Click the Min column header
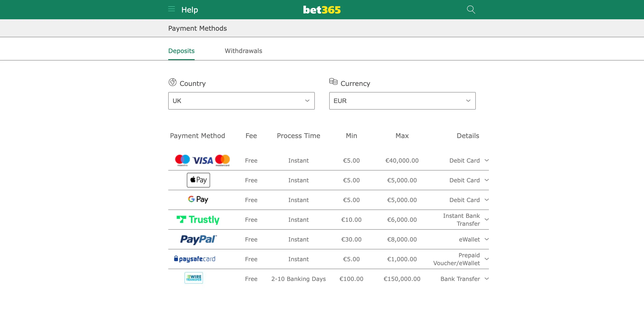Viewport: 644px width, 309px height. pos(351,136)
